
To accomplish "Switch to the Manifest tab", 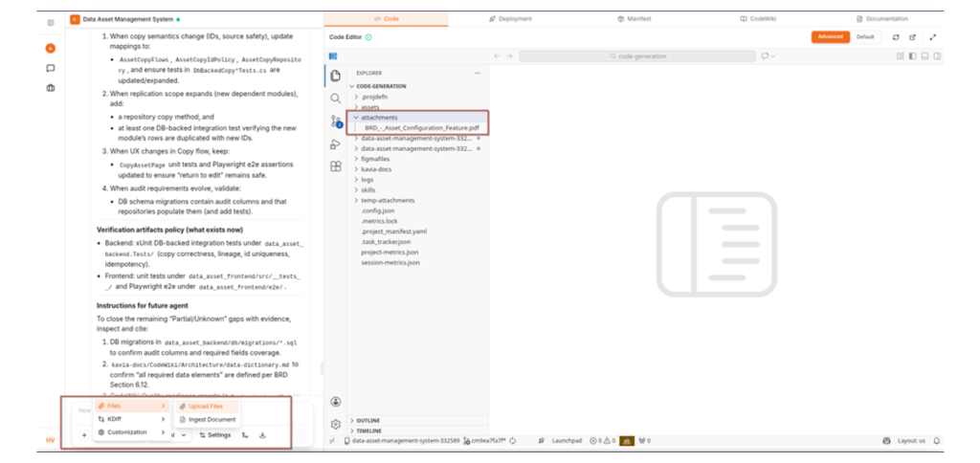I will pos(635,19).
